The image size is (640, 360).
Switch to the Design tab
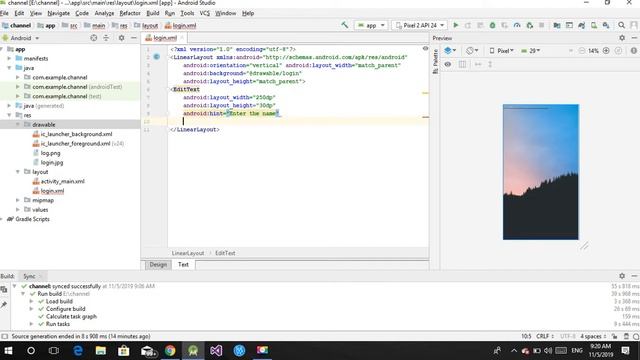(x=158, y=264)
